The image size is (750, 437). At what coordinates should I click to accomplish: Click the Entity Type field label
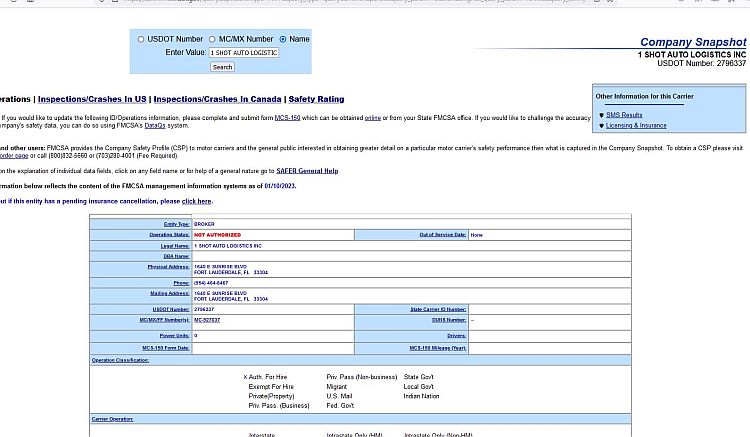[x=176, y=224]
